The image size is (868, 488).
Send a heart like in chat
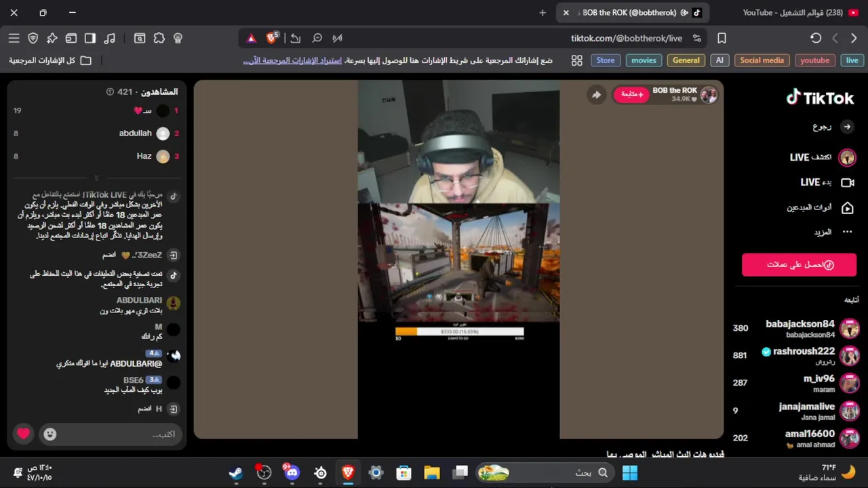tap(24, 434)
